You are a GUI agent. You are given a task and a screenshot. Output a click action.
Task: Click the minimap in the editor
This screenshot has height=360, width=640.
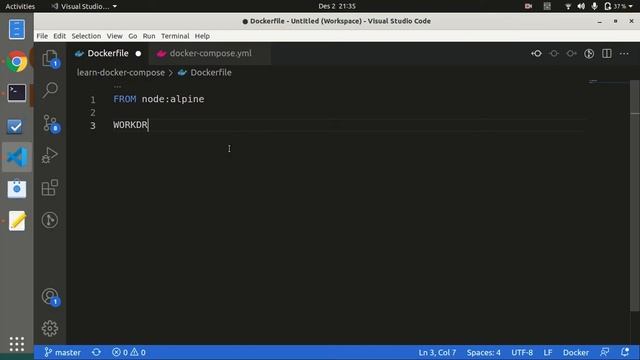609,82
